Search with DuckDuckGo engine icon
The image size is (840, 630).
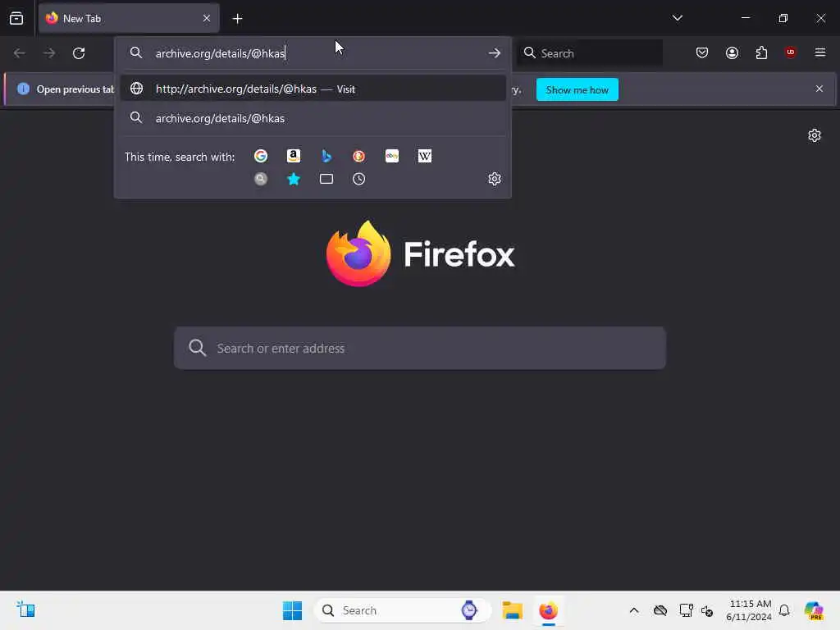pos(359,156)
